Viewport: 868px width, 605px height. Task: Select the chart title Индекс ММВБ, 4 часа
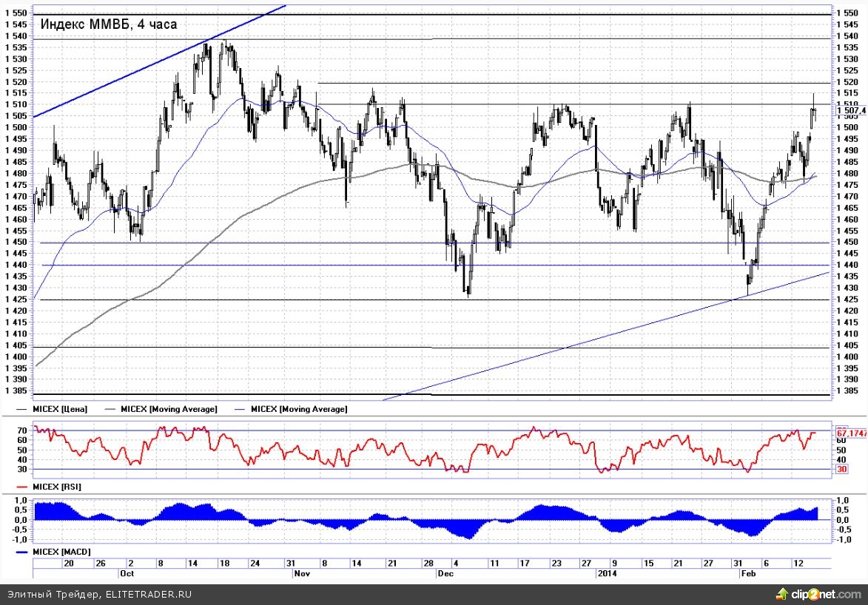coord(108,24)
